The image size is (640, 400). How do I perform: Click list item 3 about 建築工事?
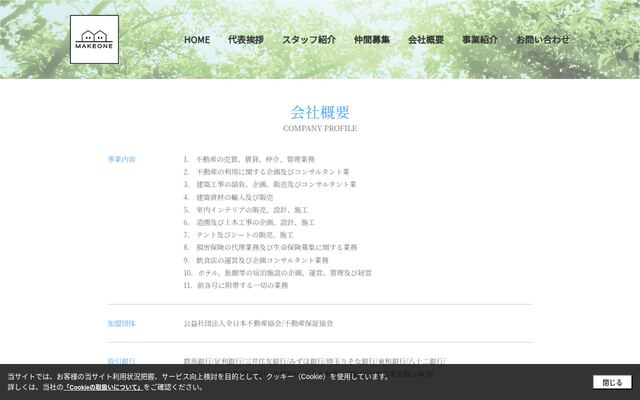click(x=270, y=184)
